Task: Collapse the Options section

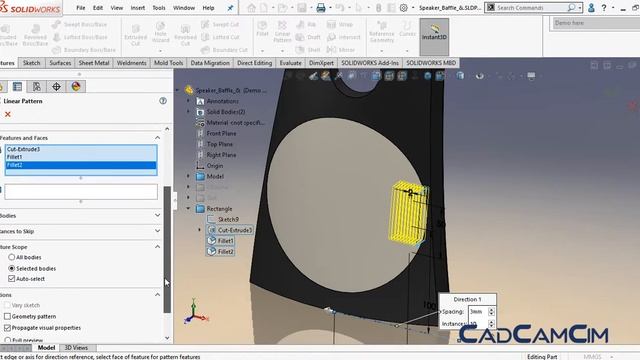Action: pyautogui.click(x=158, y=294)
